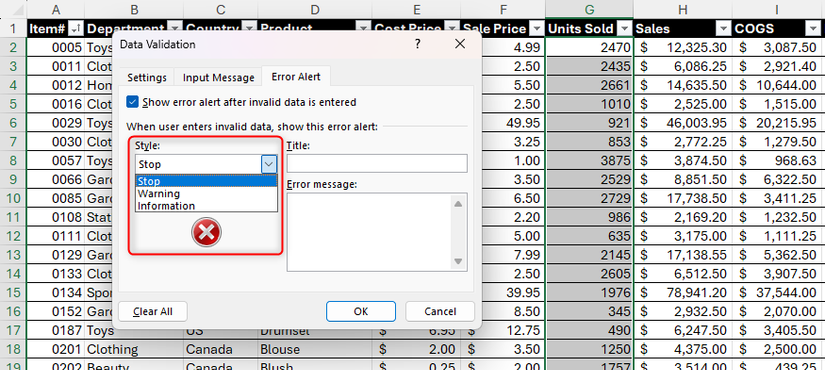Screen dimensions: 825x370
Task: Click the Blouse product cell
Action: (314, 349)
